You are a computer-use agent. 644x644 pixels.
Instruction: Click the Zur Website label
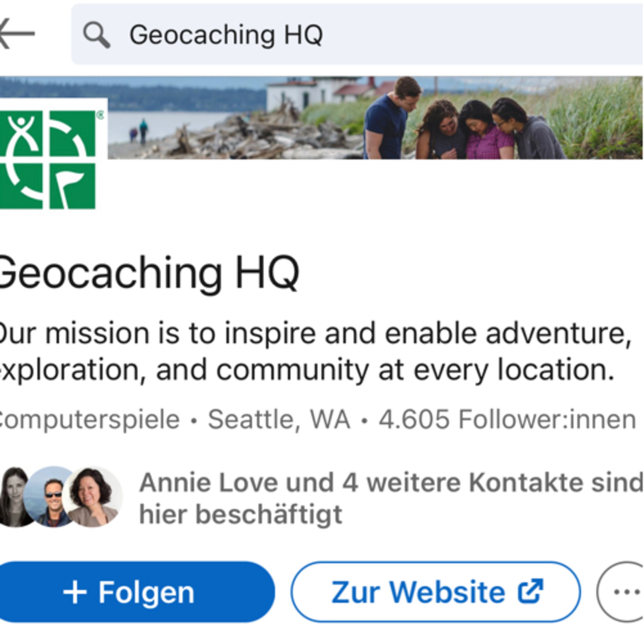(x=418, y=592)
